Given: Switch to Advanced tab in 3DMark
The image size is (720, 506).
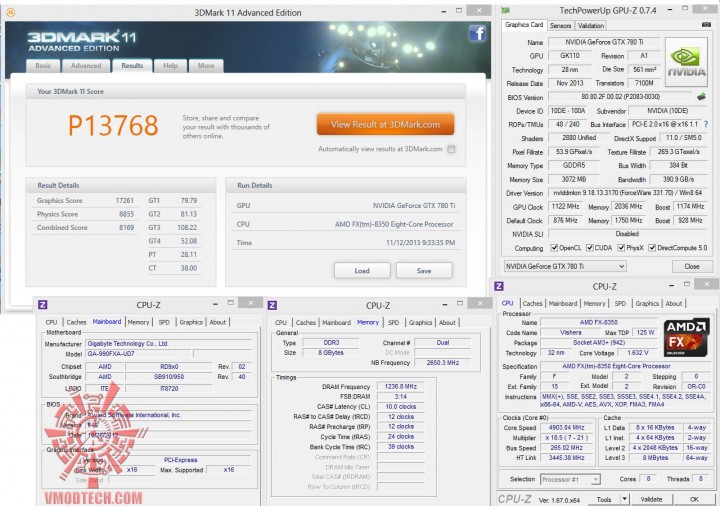Looking at the screenshot, I should tap(86, 66).
